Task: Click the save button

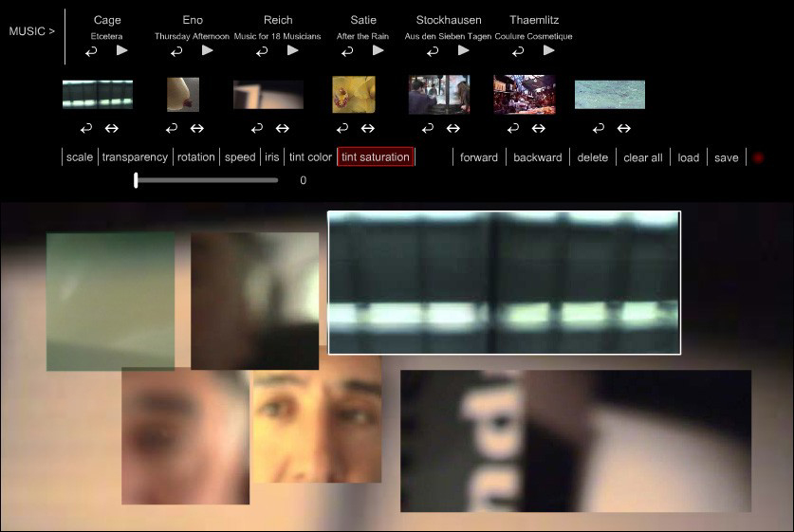Action: (726, 157)
